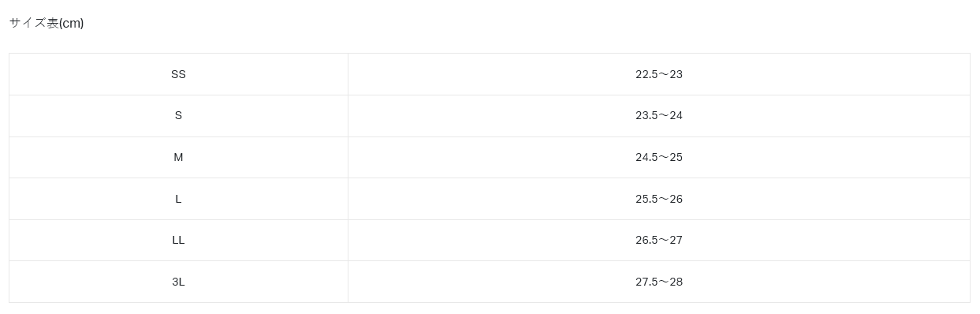Click the 25.5～26 measurement cell
Screen dimensions: 980x314
tap(659, 199)
